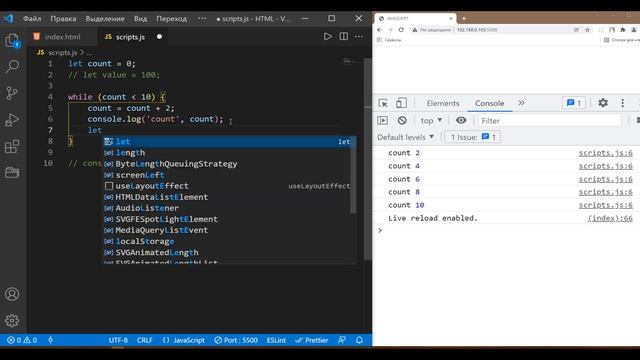Viewport: 640px width, 360px height.
Task: Select the Console tab in DevTools
Action: point(489,103)
